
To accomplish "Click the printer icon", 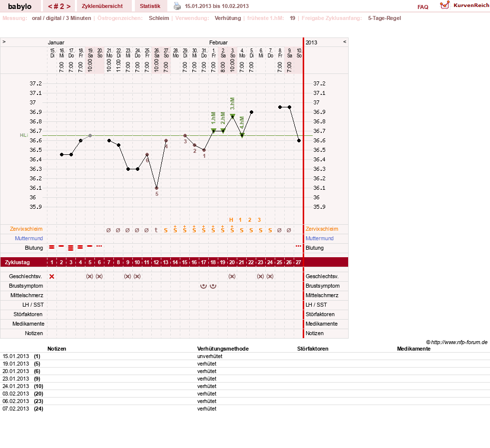I will point(177,6).
